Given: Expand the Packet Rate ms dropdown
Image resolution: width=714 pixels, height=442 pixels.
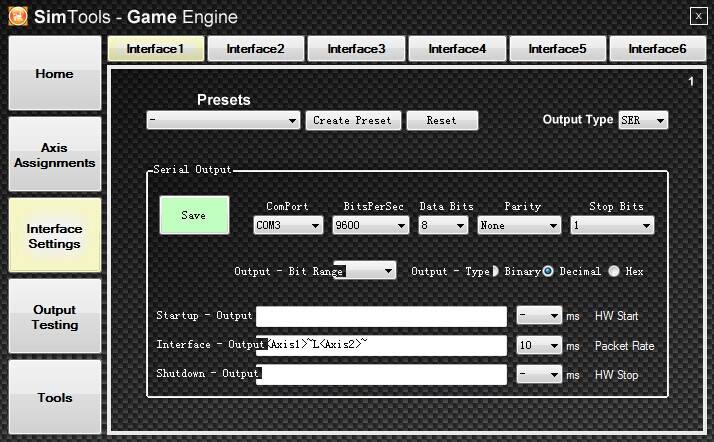Looking at the screenshot, I should pyautogui.click(x=539, y=345).
